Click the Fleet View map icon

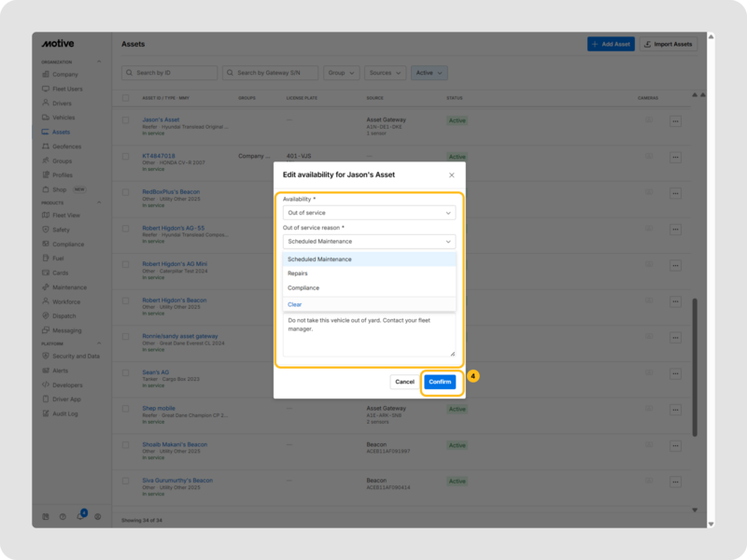pyautogui.click(x=45, y=215)
